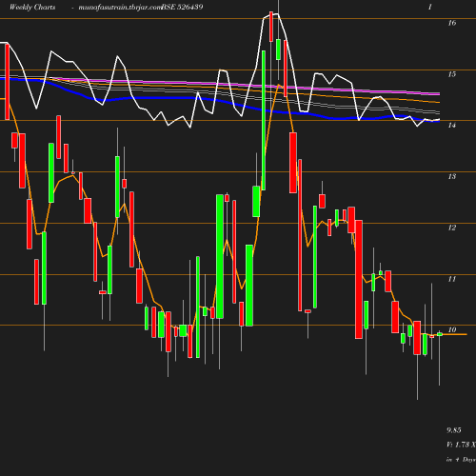Viewport: 476px width, 476px height.
Task: Select the price axis label "10"
Action: [452, 330]
